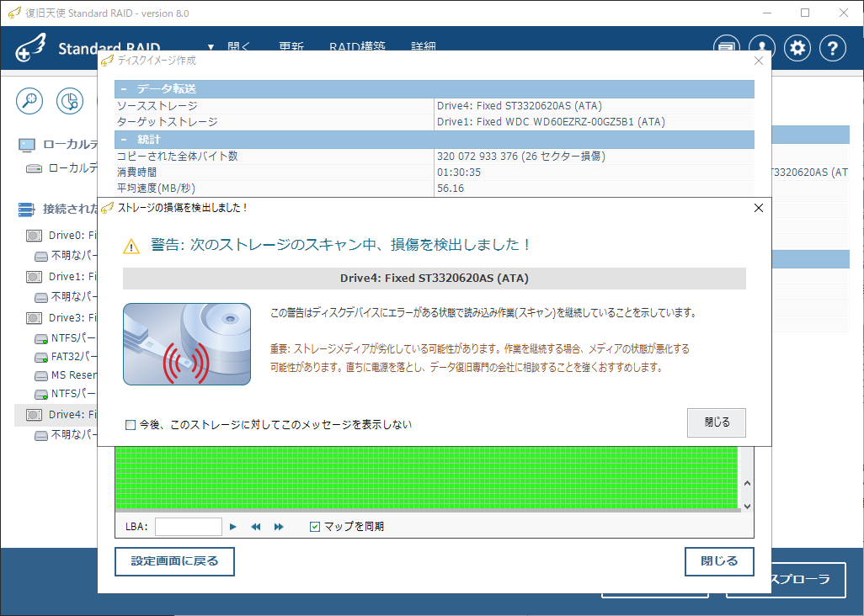Image resolution: width=864 pixels, height=616 pixels.
Task: Click the 警告: 次のストレージのスキャン中 heading
Action: tap(340, 245)
